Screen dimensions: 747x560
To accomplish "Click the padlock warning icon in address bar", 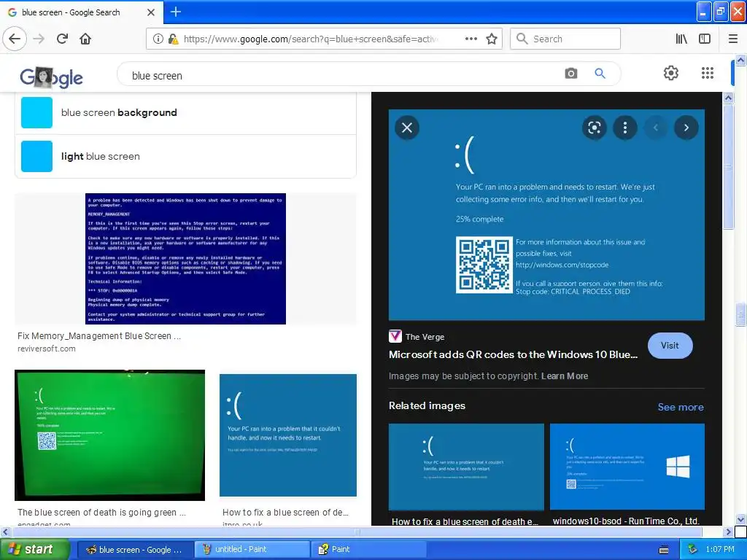I will tap(173, 39).
